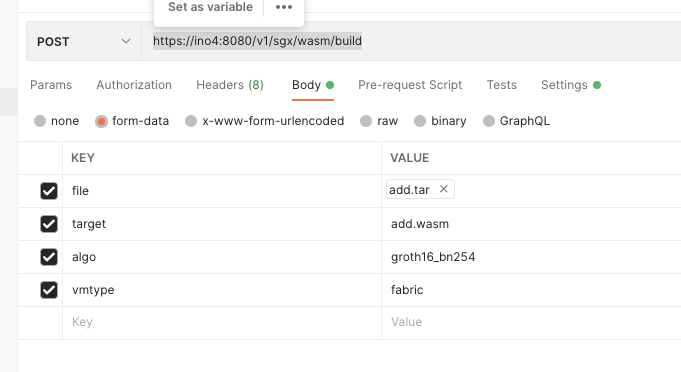Toggle the algo row checkbox
Screen dimensions: 681x372
pos(49,257)
